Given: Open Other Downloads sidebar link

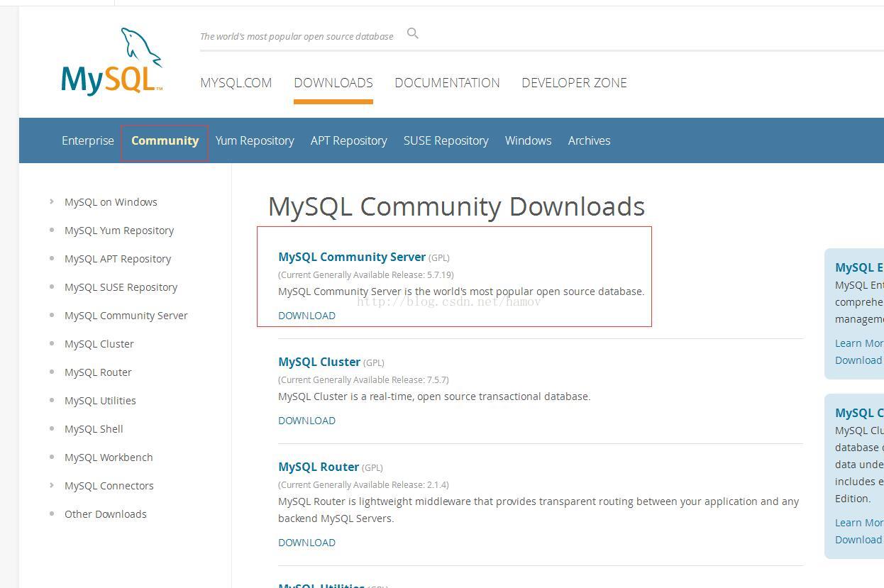Looking at the screenshot, I should tap(106, 514).
